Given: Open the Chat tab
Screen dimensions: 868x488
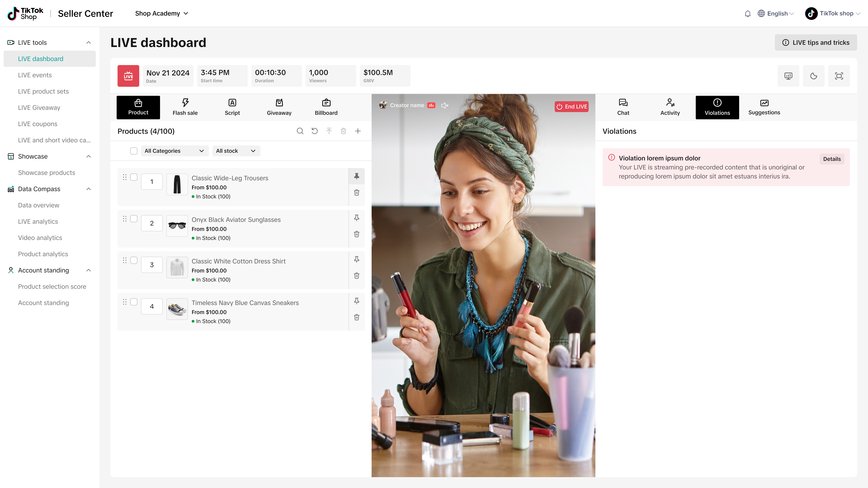Looking at the screenshot, I should [623, 107].
